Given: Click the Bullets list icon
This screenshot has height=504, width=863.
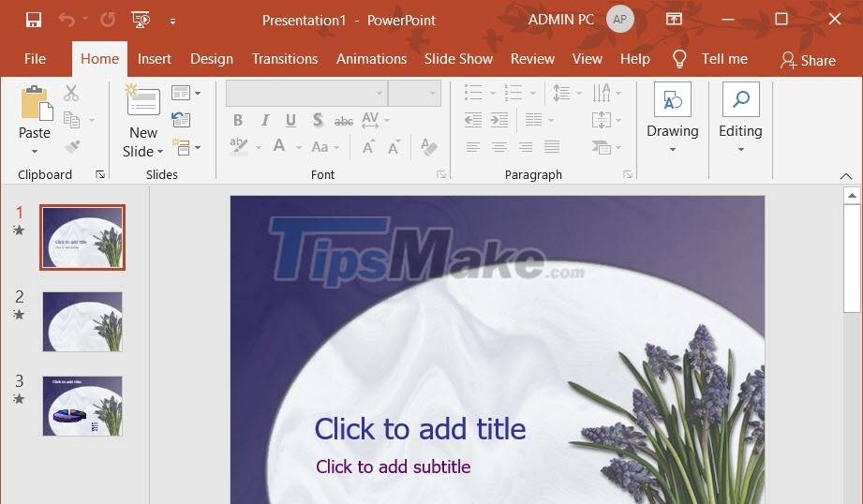Looking at the screenshot, I should point(473,93).
